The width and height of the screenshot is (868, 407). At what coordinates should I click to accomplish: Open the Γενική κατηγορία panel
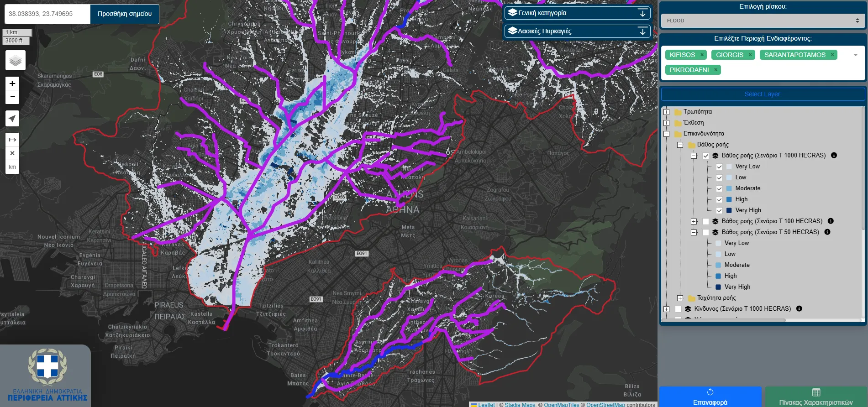coord(578,13)
